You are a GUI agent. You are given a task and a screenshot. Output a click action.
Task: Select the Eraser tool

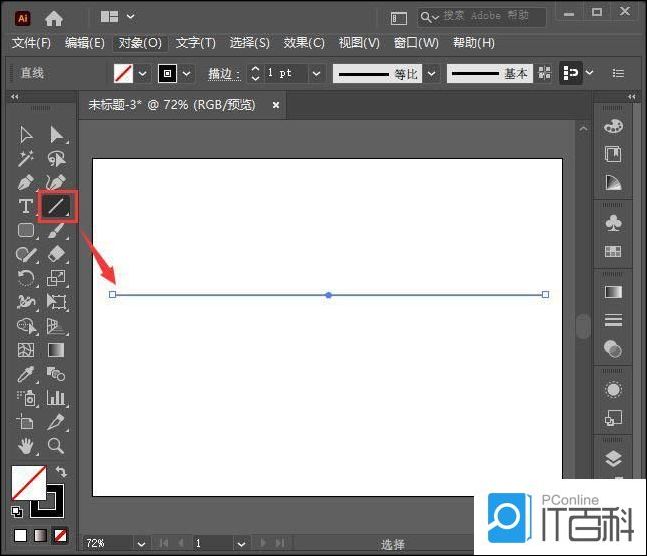tap(57, 254)
